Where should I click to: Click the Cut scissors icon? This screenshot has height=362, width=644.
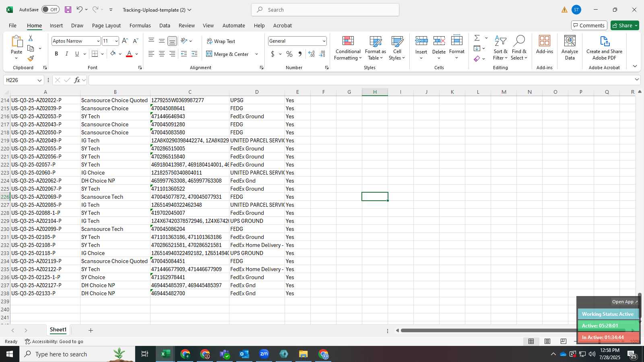coord(31,38)
